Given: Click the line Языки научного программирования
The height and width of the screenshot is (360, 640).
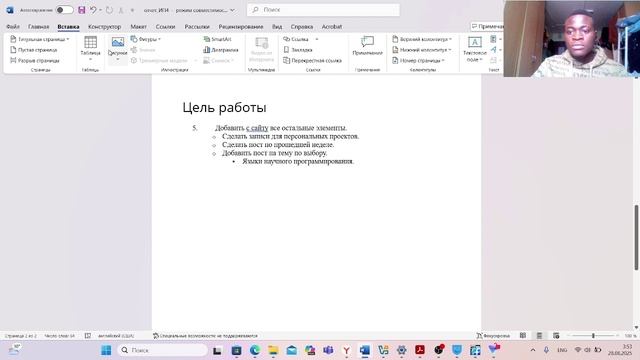Looking at the screenshot, I should click(298, 161).
